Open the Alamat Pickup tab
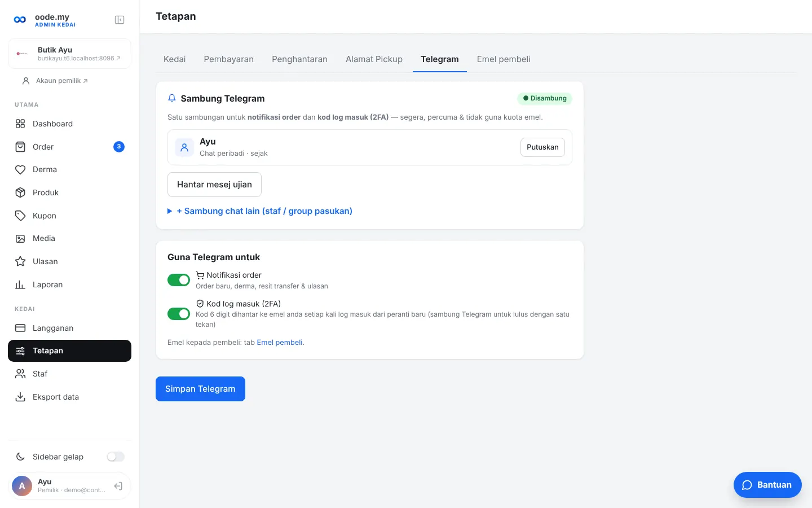Screen dimensions: 812x508 pyautogui.click(x=374, y=59)
